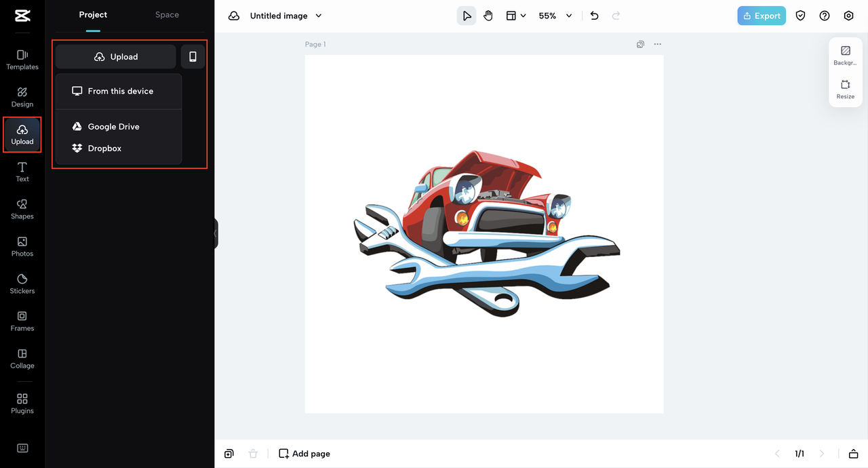868x468 pixels.
Task: Click the Add page button
Action: [304, 454]
